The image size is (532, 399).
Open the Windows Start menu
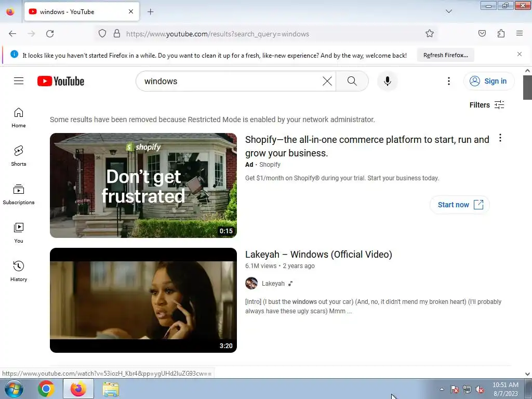14,389
